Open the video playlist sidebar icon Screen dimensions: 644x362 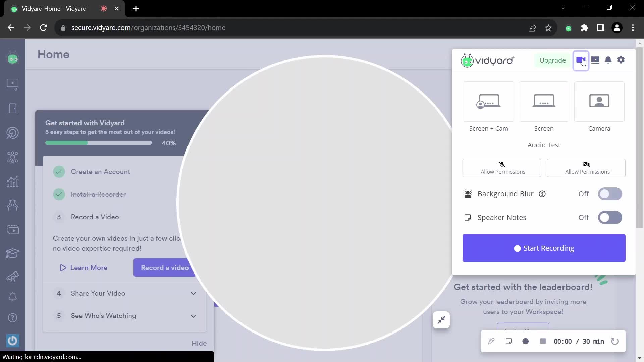(x=13, y=230)
